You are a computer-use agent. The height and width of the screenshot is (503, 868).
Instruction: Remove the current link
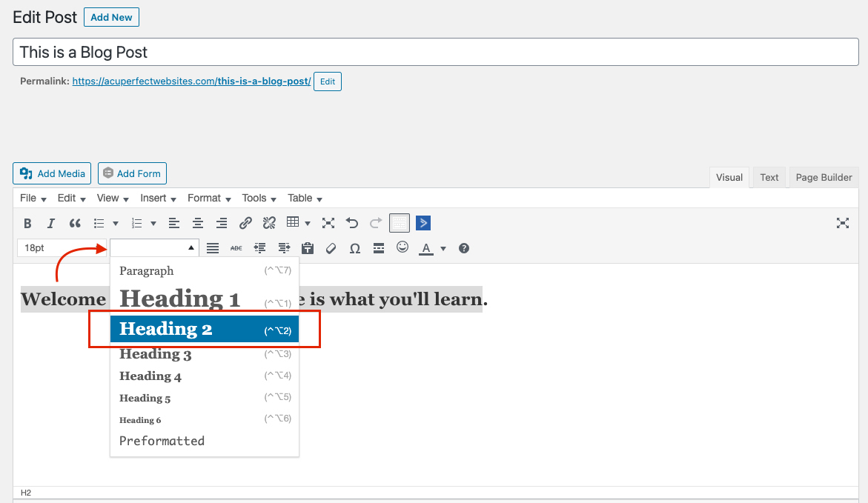(x=269, y=223)
